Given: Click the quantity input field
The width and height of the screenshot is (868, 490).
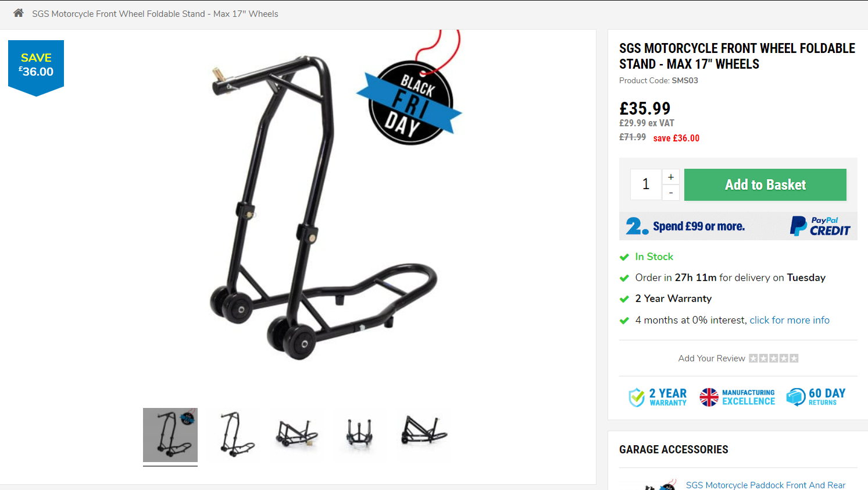Looking at the screenshot, I should [646, 184].
